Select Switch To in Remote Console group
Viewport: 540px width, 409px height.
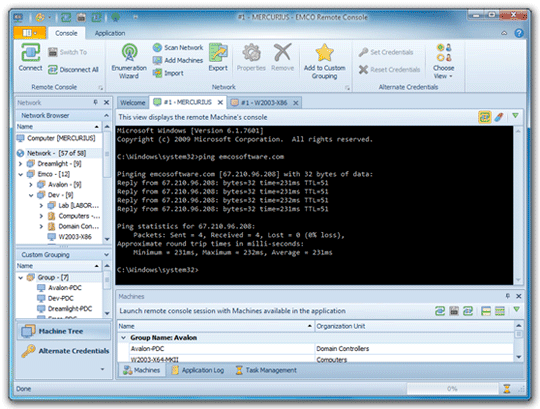click(68, 52)
